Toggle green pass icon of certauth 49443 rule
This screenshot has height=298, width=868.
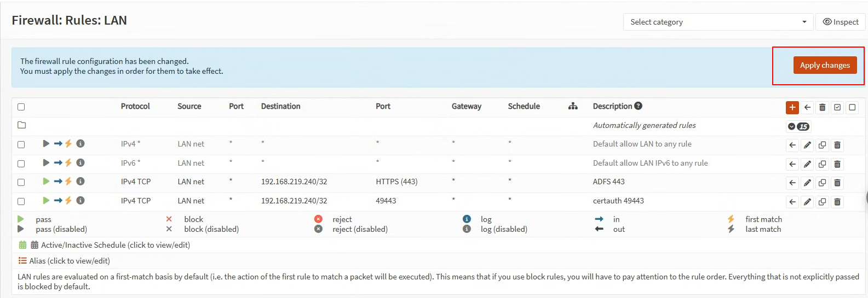point(46,201)
